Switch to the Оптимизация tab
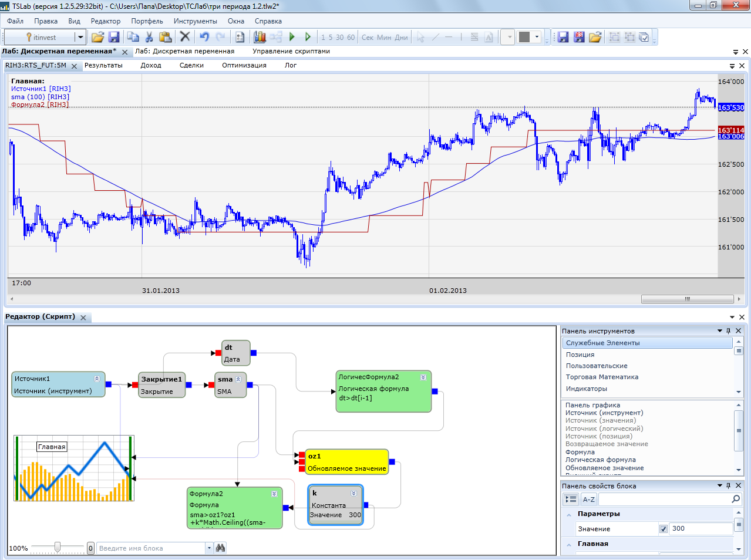 point(244,65)
